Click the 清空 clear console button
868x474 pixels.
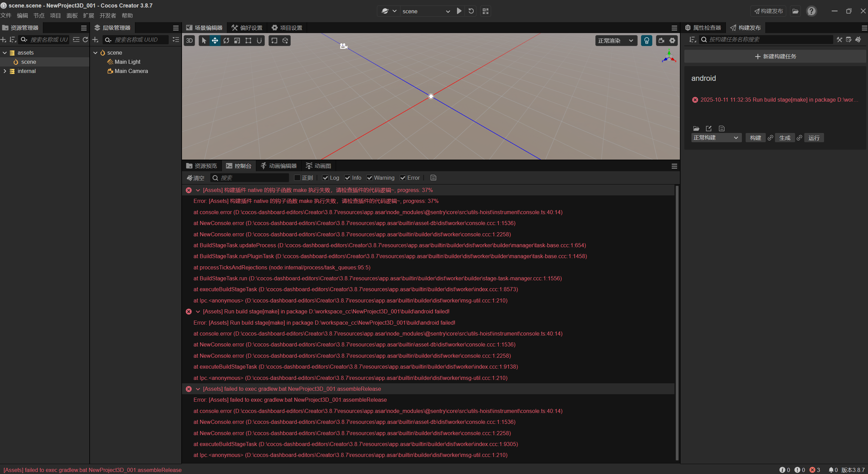[196, 178]
